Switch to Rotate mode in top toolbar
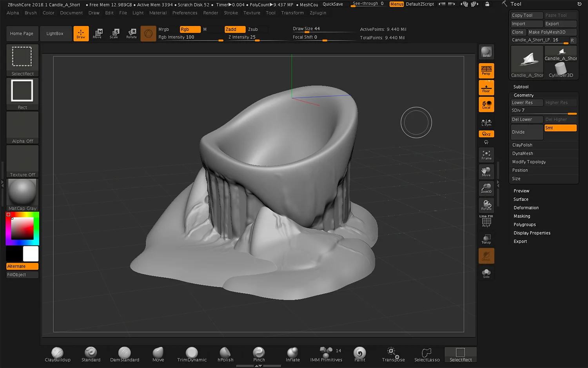This screenshot has width=588, height=368. coord(132,33)
